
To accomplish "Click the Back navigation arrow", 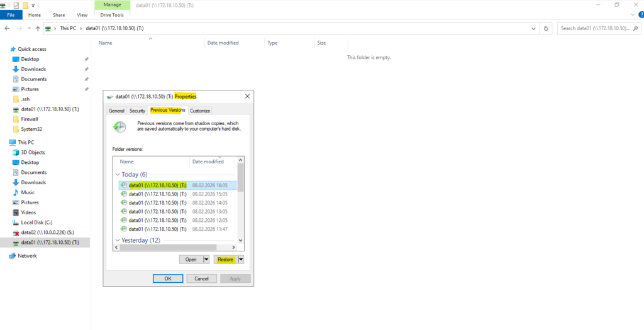I will (7, 28).
